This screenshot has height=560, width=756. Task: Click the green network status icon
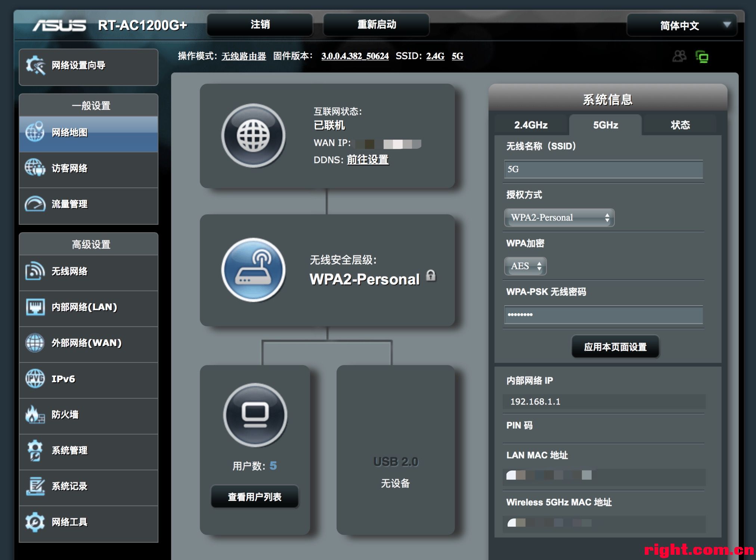click(x=702, y=57)
